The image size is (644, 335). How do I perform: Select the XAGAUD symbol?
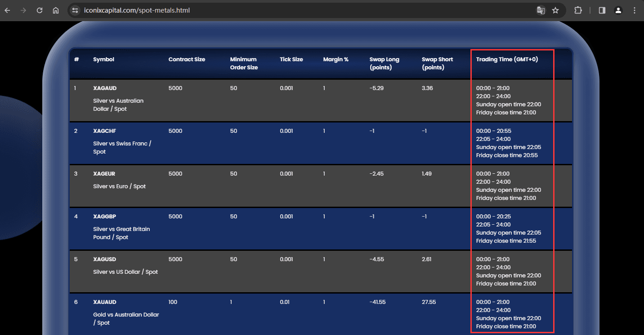coord(105,88)
